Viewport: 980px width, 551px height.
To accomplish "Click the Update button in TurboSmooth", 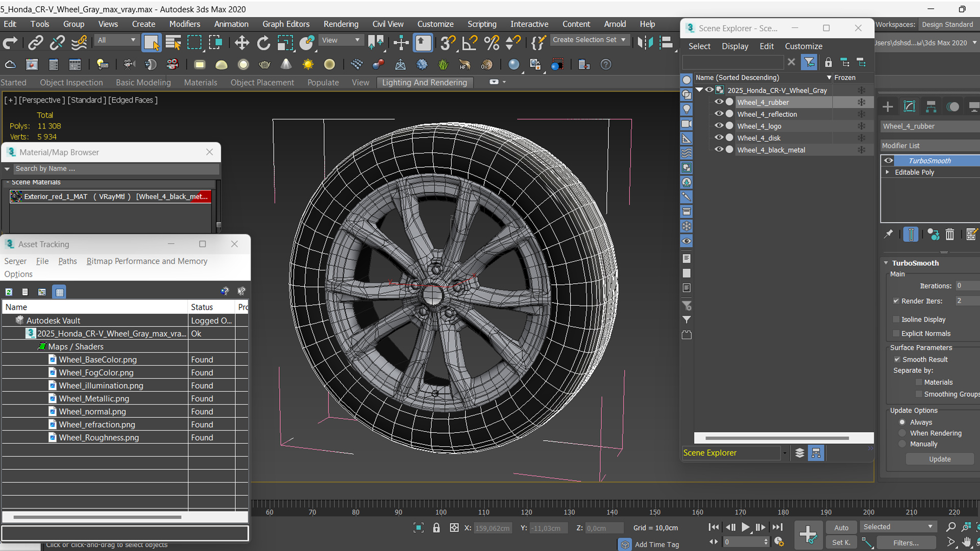I will pyautogui.click(x=940, y=459).
